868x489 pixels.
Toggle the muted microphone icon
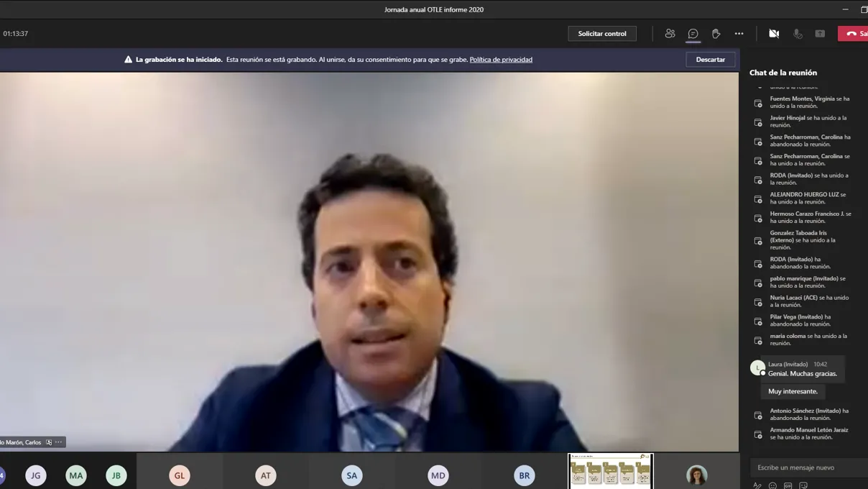click(798, 34)
